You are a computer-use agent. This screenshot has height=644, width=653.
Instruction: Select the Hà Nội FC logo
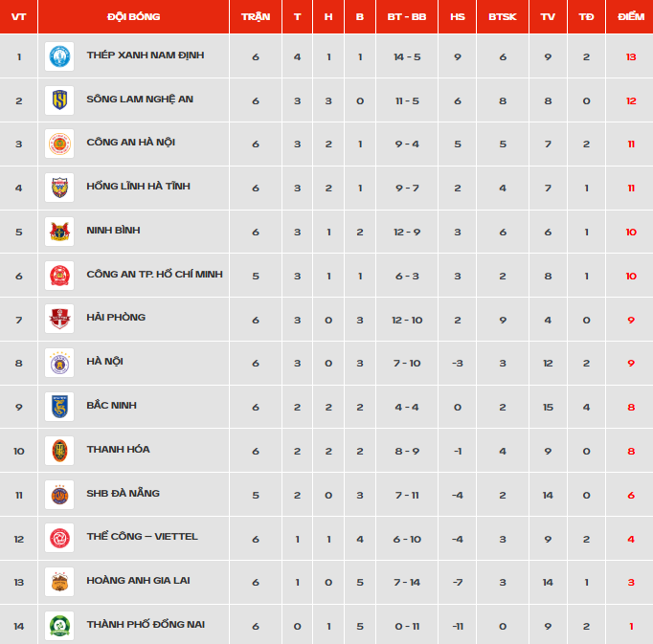pyautogui.click(x=59, y=363)
